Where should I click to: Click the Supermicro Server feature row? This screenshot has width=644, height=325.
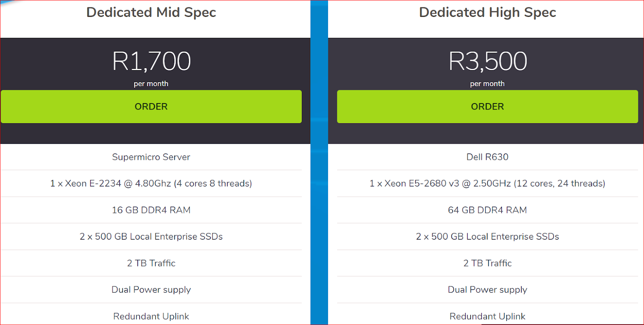[151, 157]
